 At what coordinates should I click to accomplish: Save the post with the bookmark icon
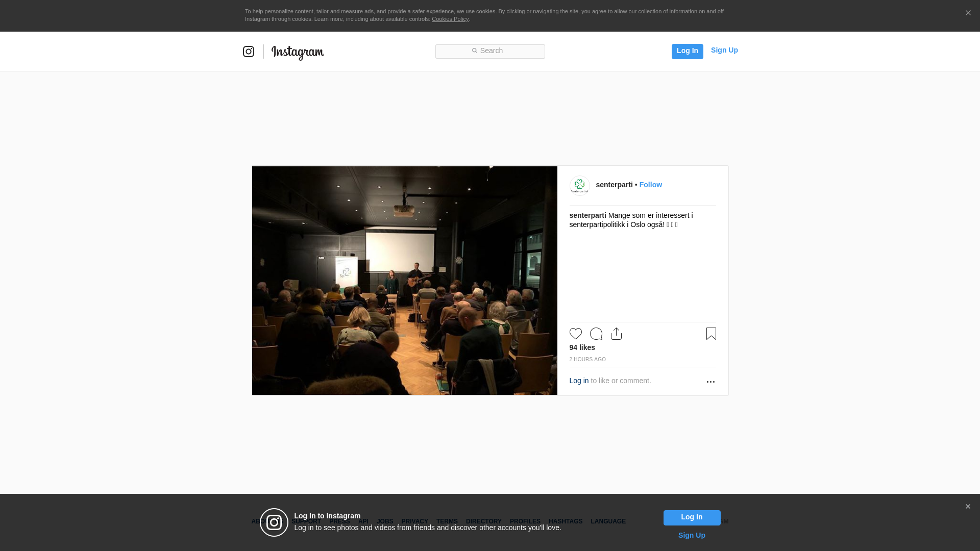711,334
